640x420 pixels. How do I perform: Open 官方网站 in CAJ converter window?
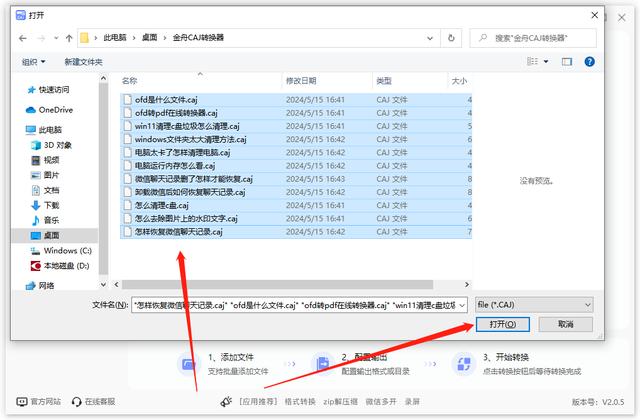(39, 402)
